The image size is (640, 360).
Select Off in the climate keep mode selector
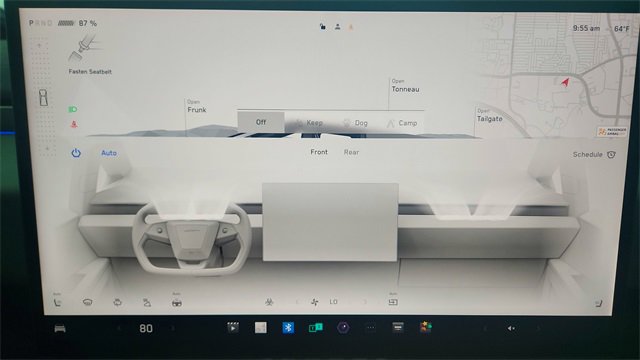261,122
